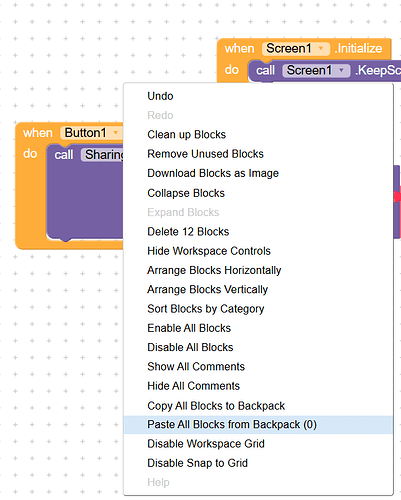Select Show All Comments
This screenshot has height=500, width=401.
pos(258,367)
